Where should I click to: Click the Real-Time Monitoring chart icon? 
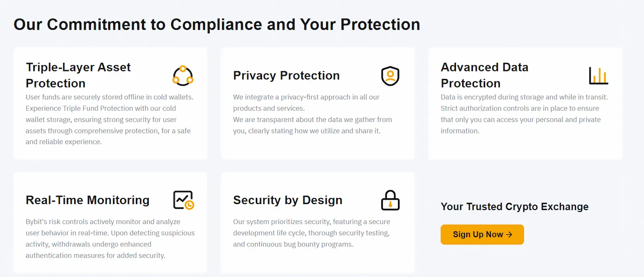coord(184,200)
